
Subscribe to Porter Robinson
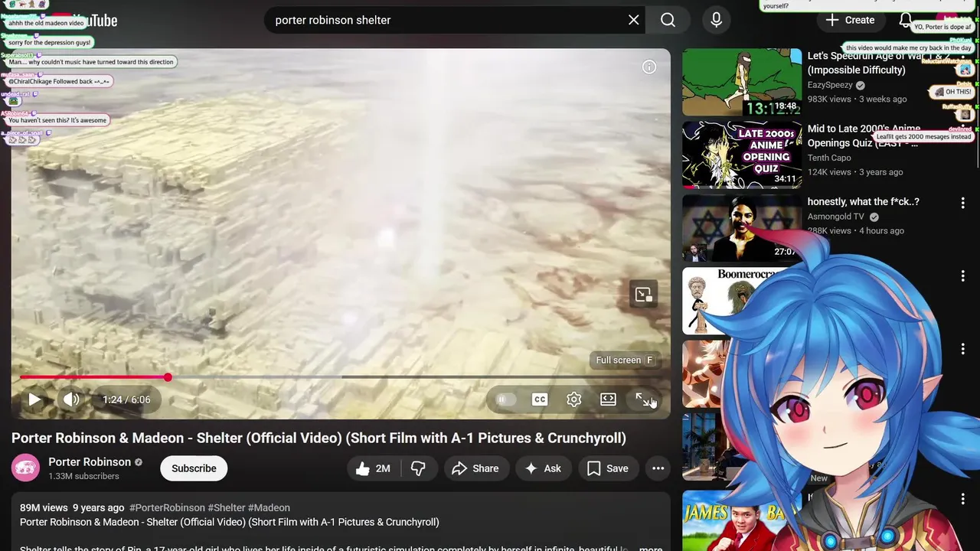[194, 468]
